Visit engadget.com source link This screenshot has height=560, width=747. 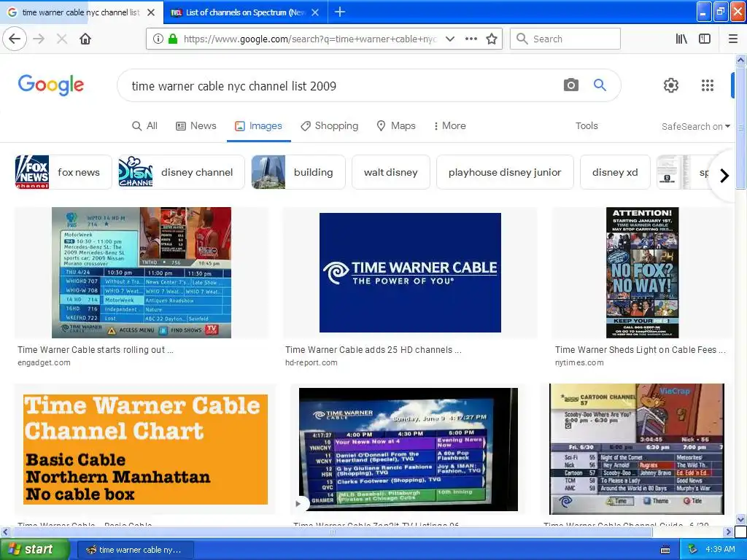44,362
